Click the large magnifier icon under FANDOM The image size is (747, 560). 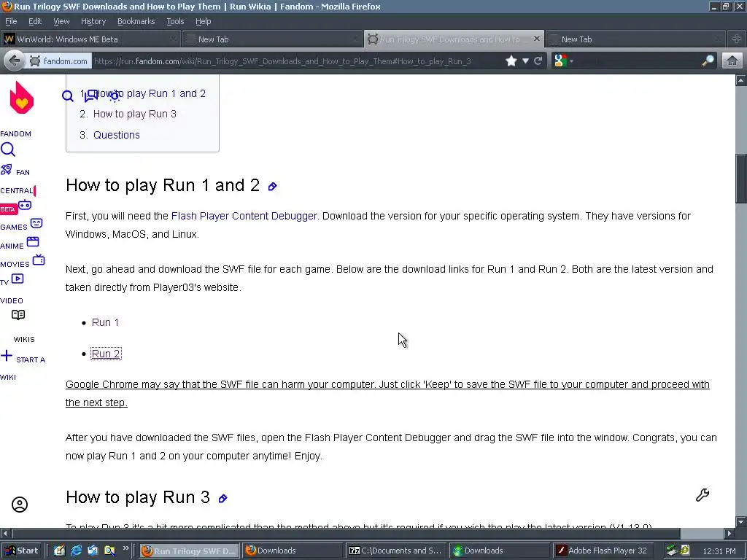click(7, 149)
